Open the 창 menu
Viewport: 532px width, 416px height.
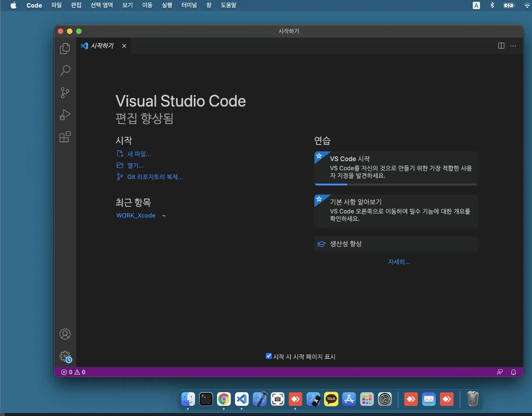(x=209, y=5)
